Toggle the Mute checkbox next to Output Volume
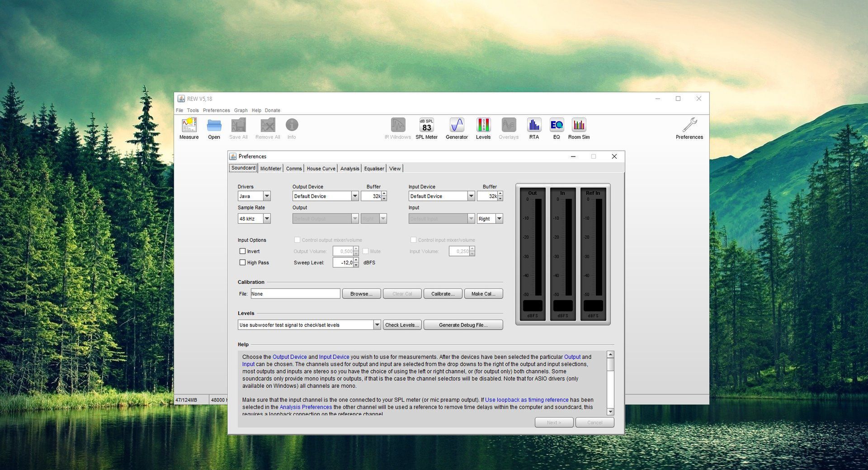Screen dimensions: 868x470 (366, 251)
